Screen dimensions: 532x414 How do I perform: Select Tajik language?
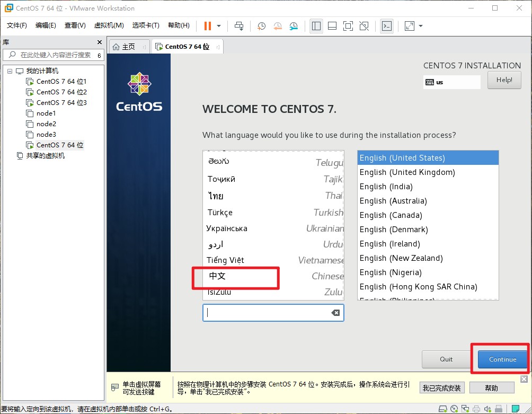[x=273, y=179]
